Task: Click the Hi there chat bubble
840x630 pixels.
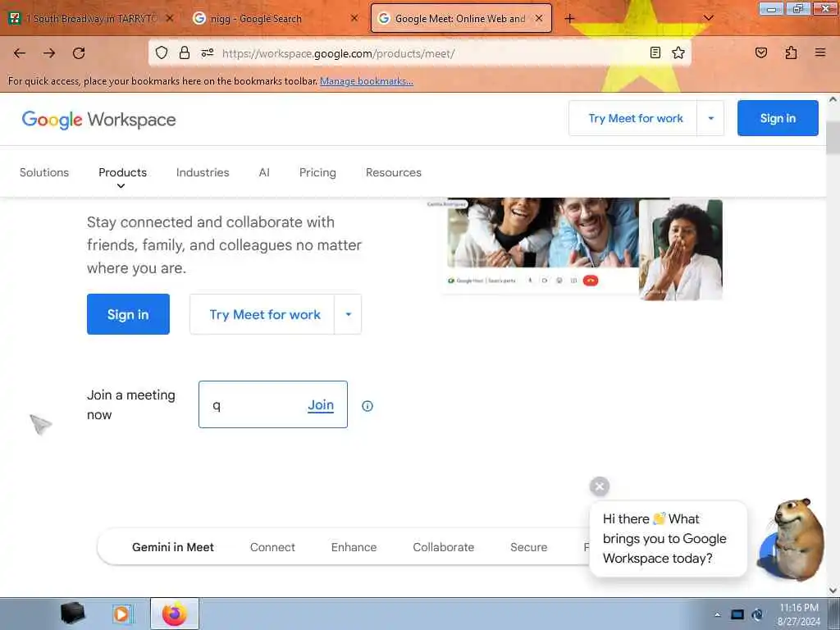Action: [668, 538]
